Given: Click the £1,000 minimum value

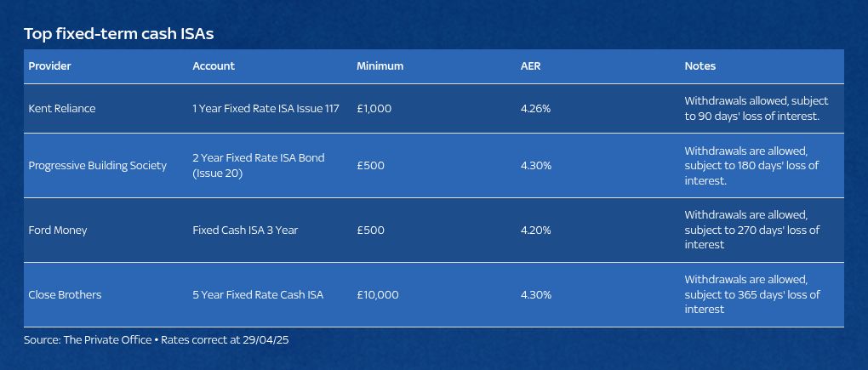Looking at the screenshot, I should click(374, 108).
